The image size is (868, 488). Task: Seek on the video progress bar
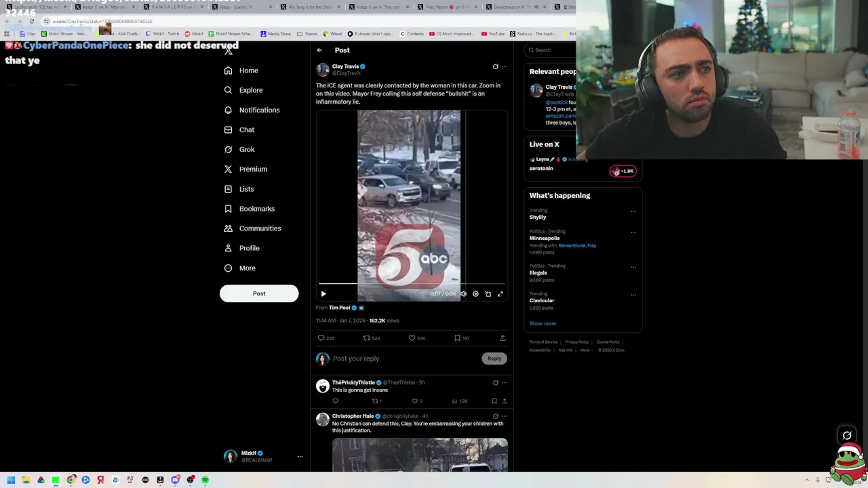tap(412, 284)
